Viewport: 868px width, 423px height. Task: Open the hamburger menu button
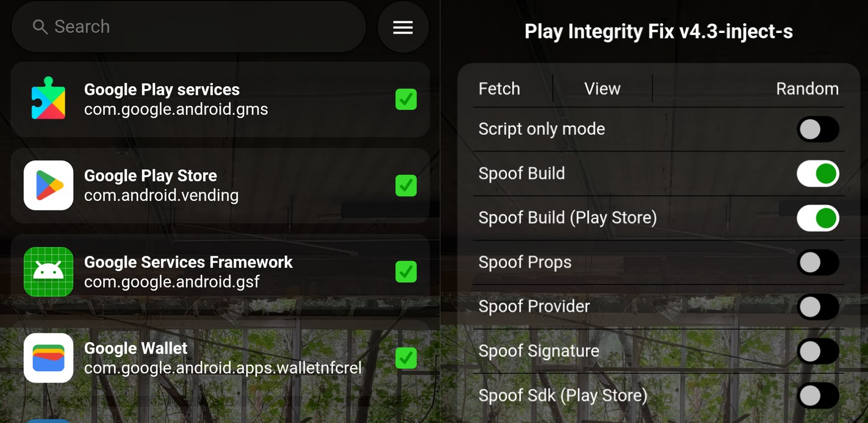[x=403, y=27]
